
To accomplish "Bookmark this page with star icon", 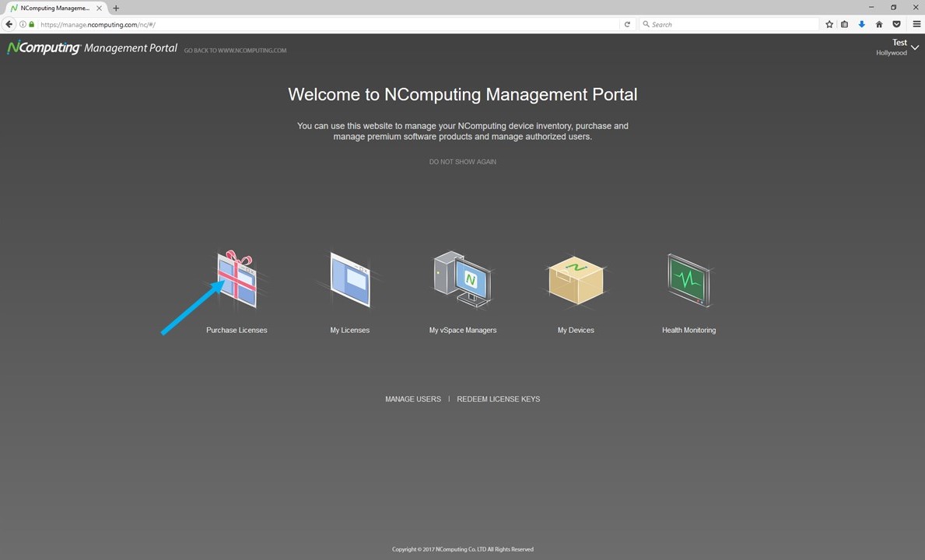I will coord(829,24).
